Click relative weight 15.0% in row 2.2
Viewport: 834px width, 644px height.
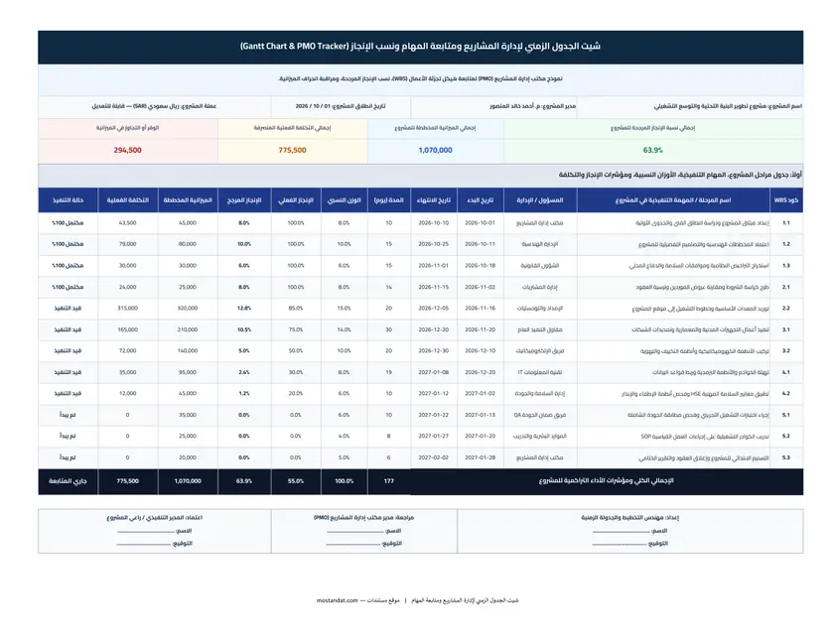click(x=345, y=309)
